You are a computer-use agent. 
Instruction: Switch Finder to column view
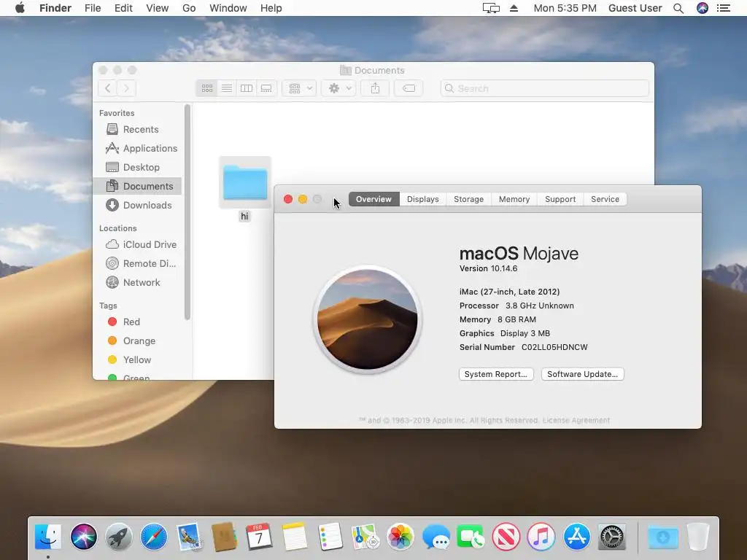click(247, 88)
